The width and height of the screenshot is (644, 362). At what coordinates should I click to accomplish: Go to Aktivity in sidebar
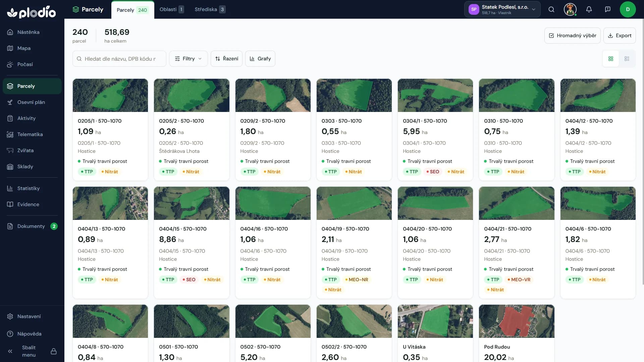(32, 118)
